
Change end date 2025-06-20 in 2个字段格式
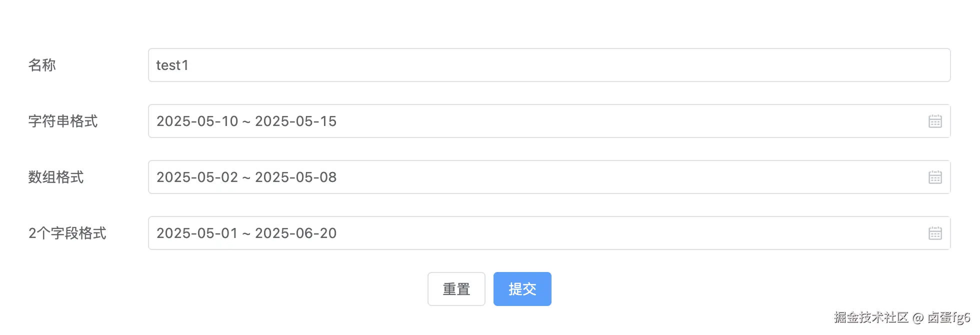pyautogui.click(x=295, y=233)
